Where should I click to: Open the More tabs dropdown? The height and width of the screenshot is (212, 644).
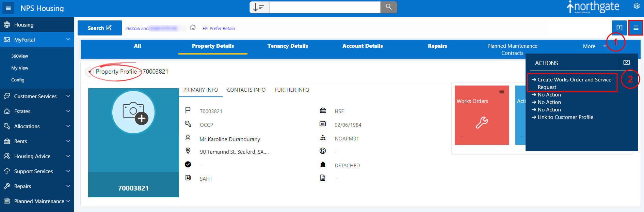[x=594, y=46]
